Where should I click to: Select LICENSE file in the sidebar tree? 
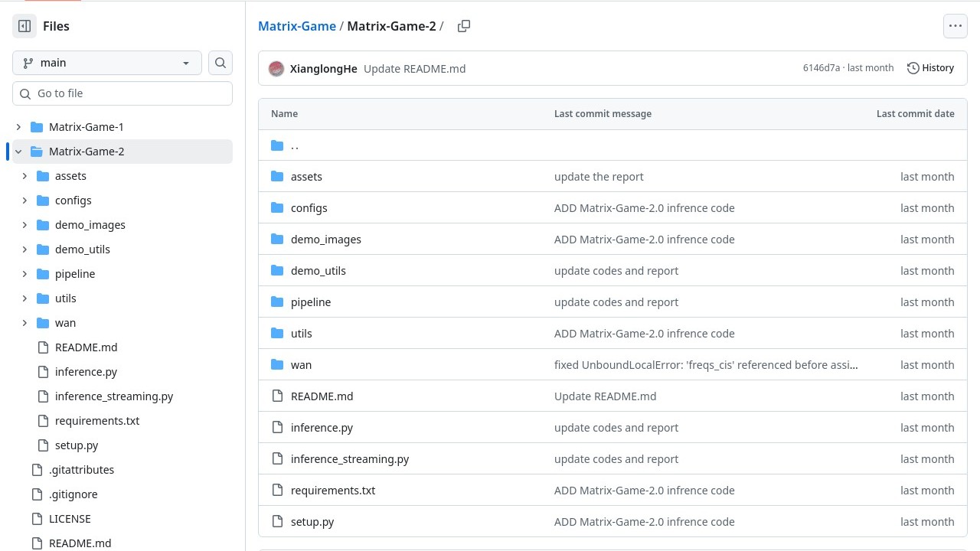click(x=70, y=519)
